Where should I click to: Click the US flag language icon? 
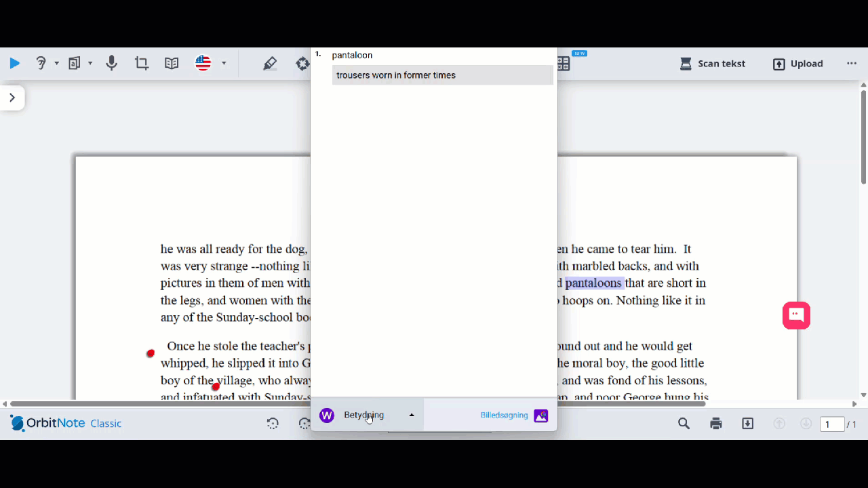[x=203, y=64]
